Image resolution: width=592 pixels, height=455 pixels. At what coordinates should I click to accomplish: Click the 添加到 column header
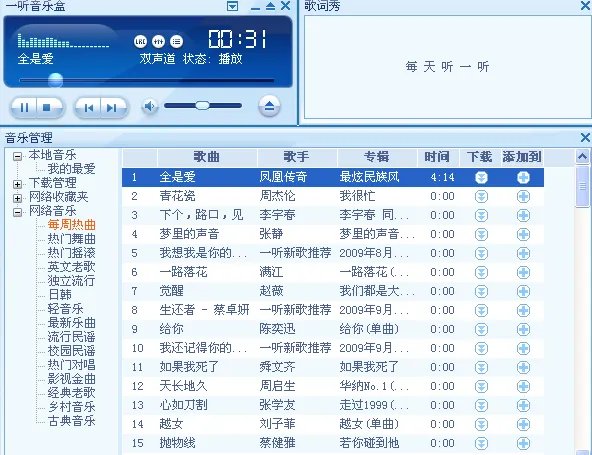click(x=522, y=157)
